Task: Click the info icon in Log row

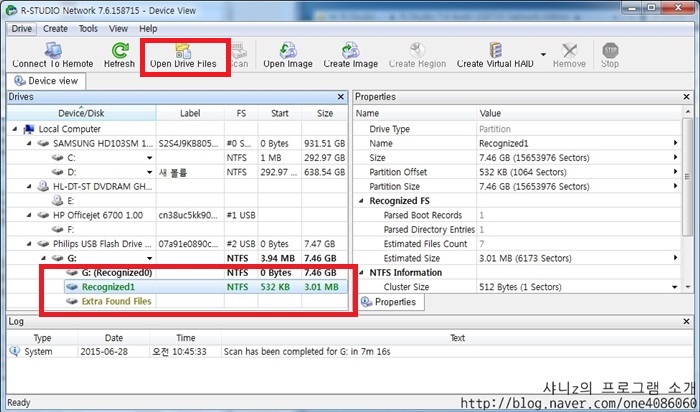Action: tap(14, 351)
